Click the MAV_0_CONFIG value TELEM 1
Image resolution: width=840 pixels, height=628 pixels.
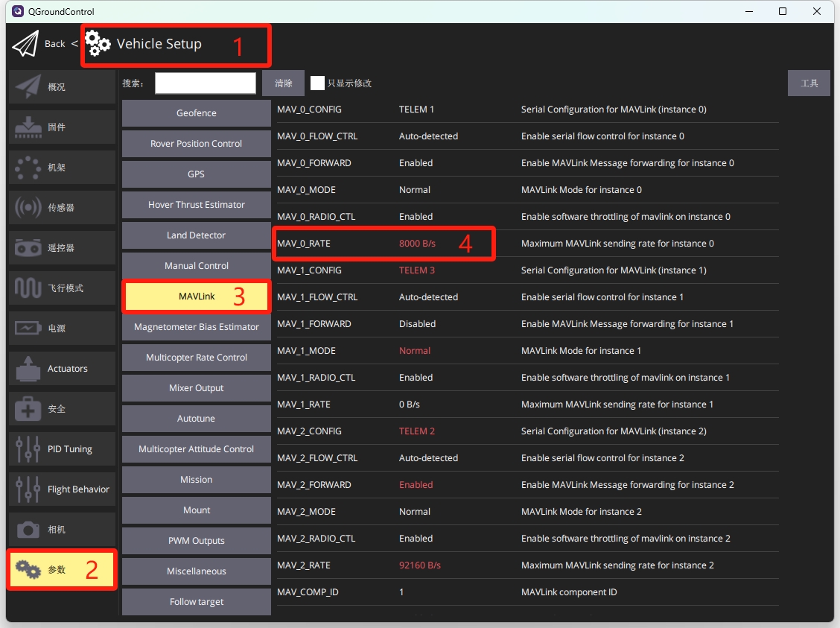416,110
